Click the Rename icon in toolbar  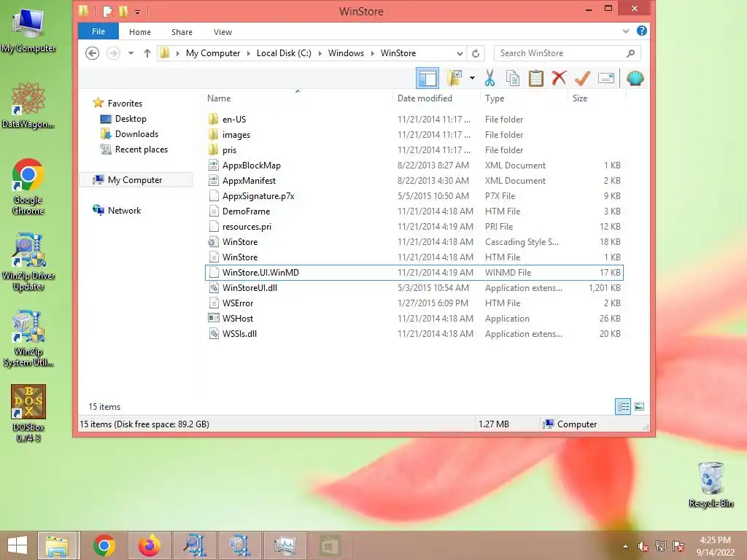click(x=606, y=78)
